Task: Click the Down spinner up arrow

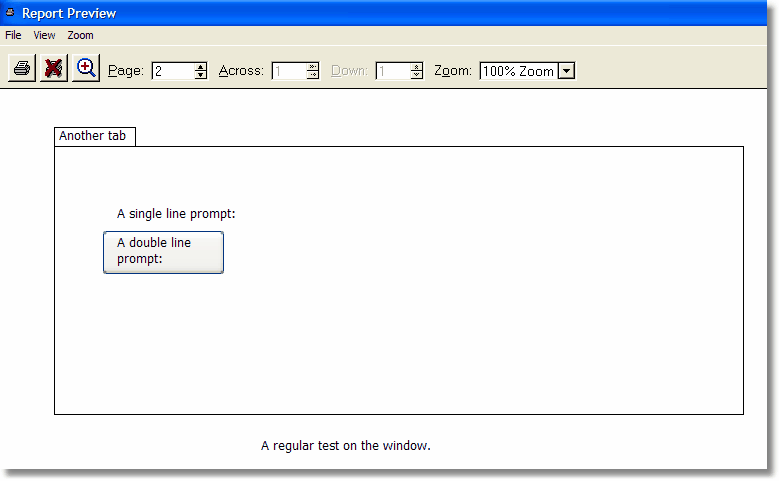Action: click(417, 67)
